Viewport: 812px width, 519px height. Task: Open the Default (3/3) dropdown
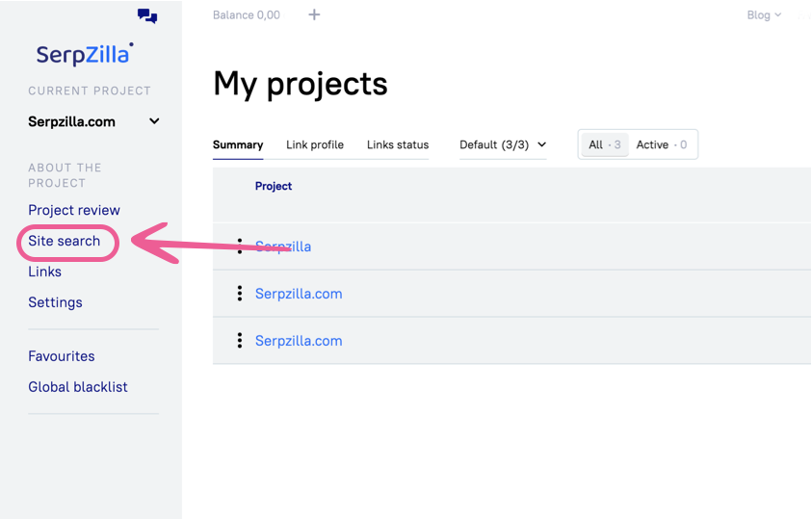tap(503, 144)
